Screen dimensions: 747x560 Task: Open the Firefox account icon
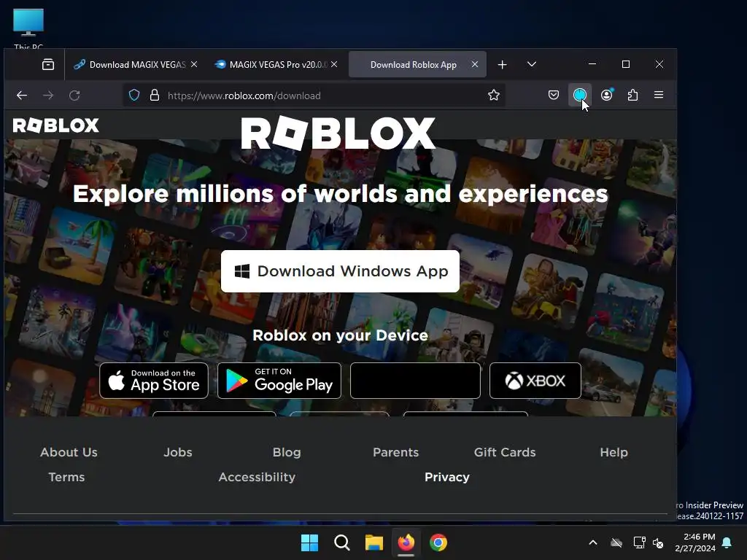[606, 96]
